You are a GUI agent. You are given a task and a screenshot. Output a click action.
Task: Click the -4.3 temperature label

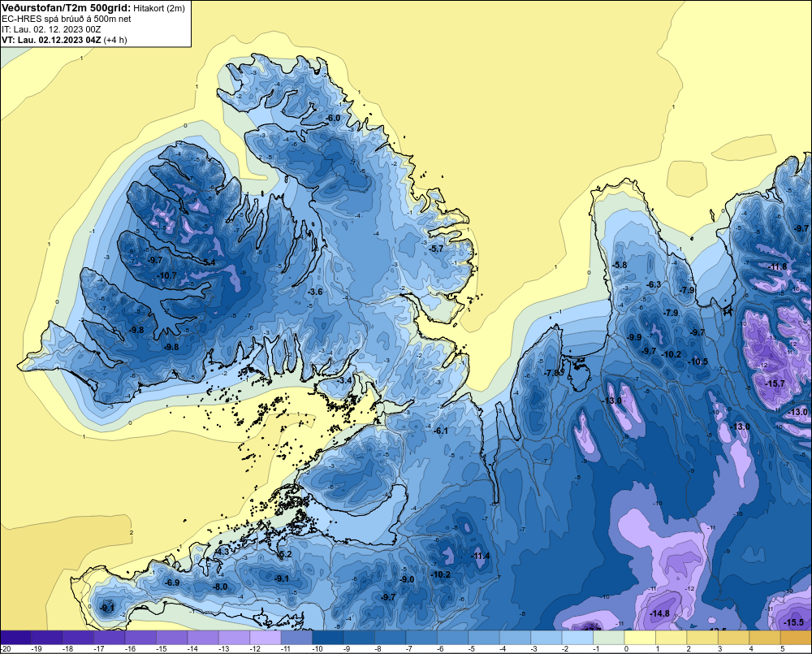coord(222,552)
